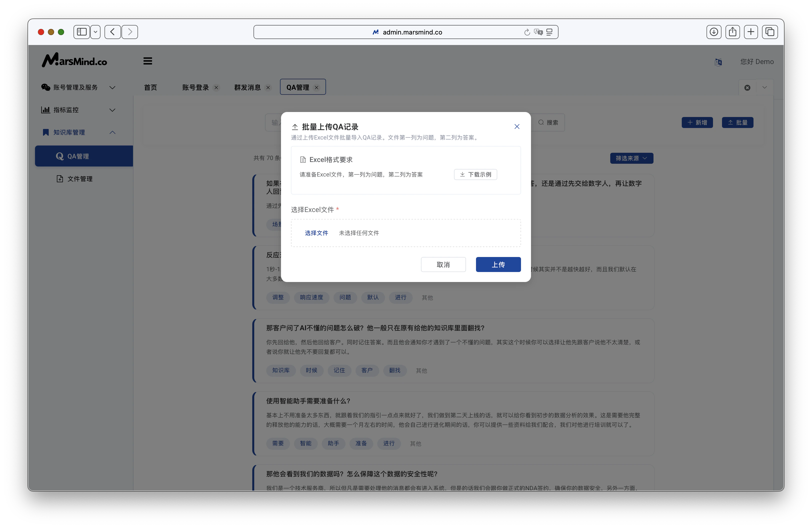
Task: Reload the page with the refresh icon
Action: (x=527, y=32)
